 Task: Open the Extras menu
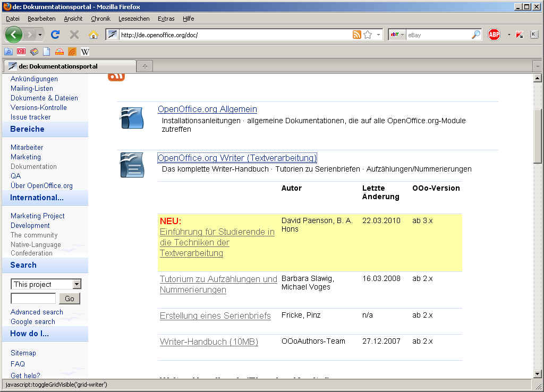[x=166, y=19]
